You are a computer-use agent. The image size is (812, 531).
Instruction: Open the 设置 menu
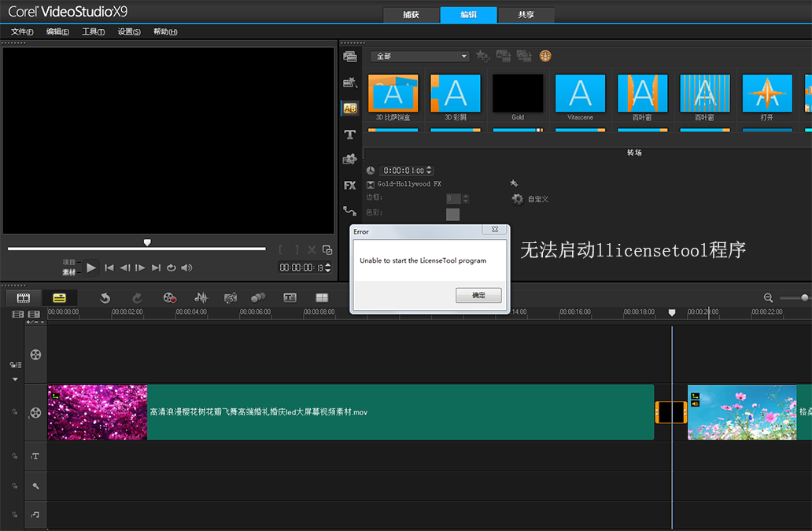(129, 31)
